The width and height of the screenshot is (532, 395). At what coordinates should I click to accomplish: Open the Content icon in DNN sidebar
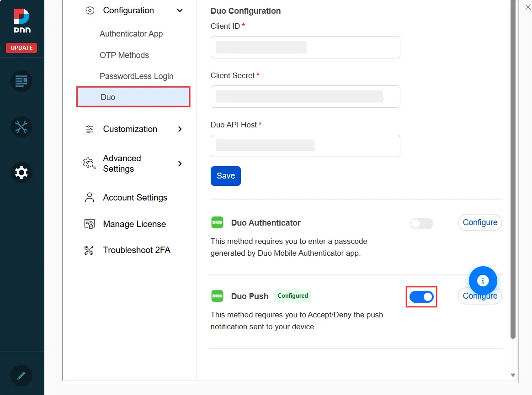click(x=21, y=81)
